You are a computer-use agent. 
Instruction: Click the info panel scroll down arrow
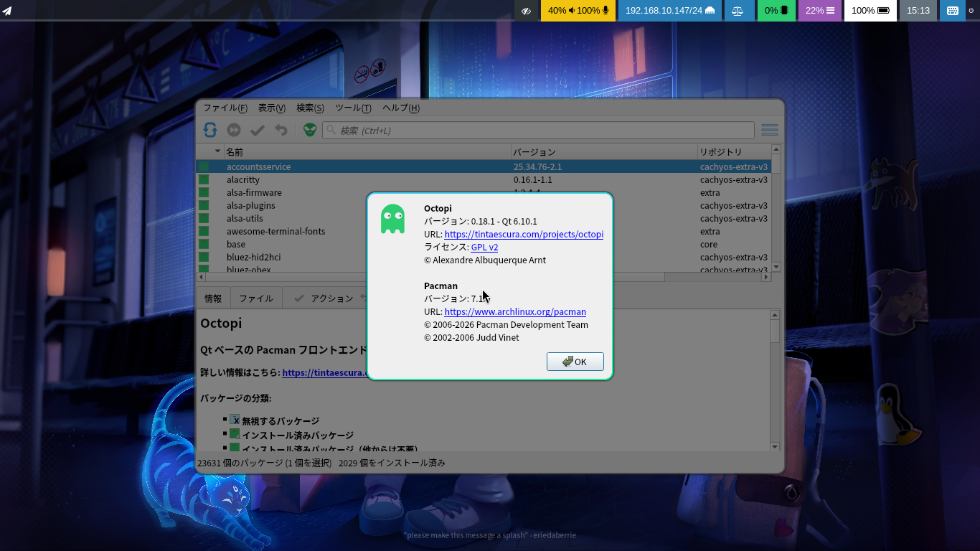[x=775, y=446]
